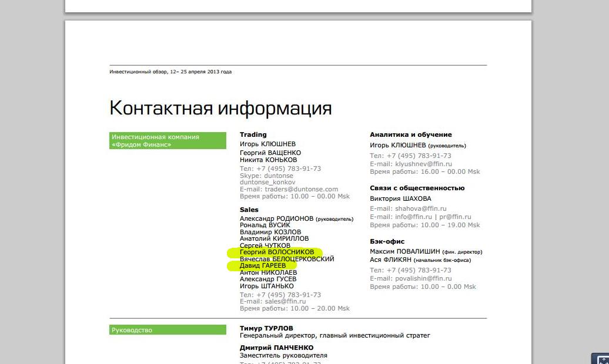Click the title 'Заместитель руководителя'
Viewport: 609px width, 364px height.
click(x=283, y=355)
